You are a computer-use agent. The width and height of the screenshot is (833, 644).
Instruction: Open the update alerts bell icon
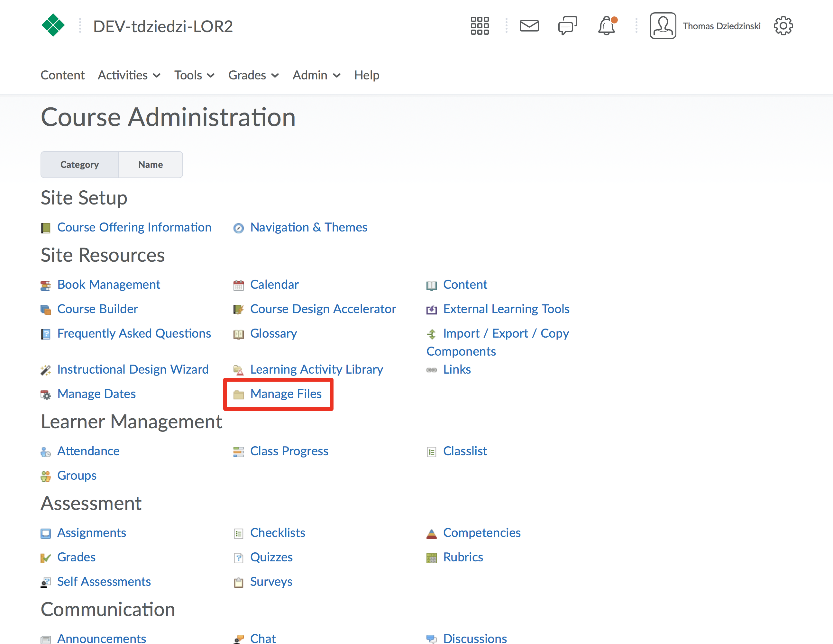click(607, 26)
